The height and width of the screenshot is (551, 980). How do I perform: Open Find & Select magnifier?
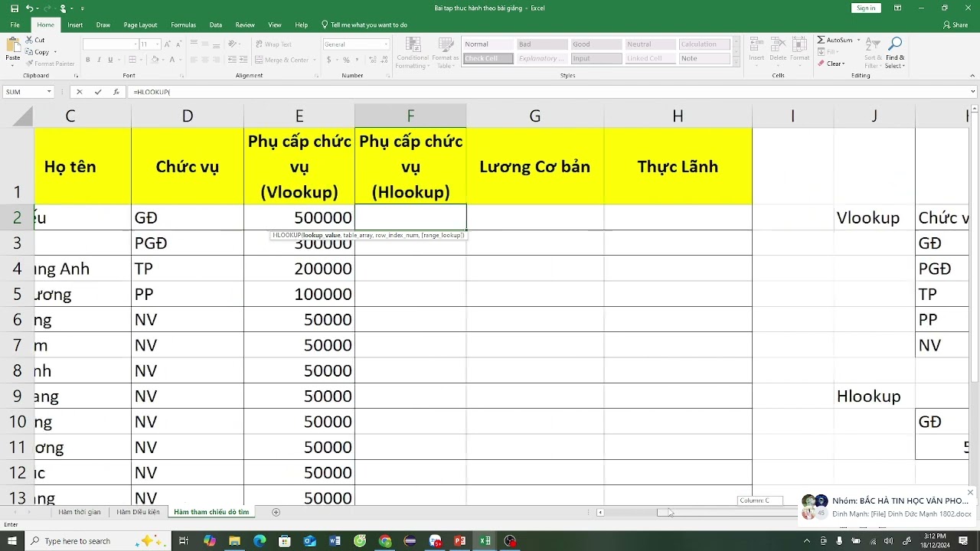point(894,44)
